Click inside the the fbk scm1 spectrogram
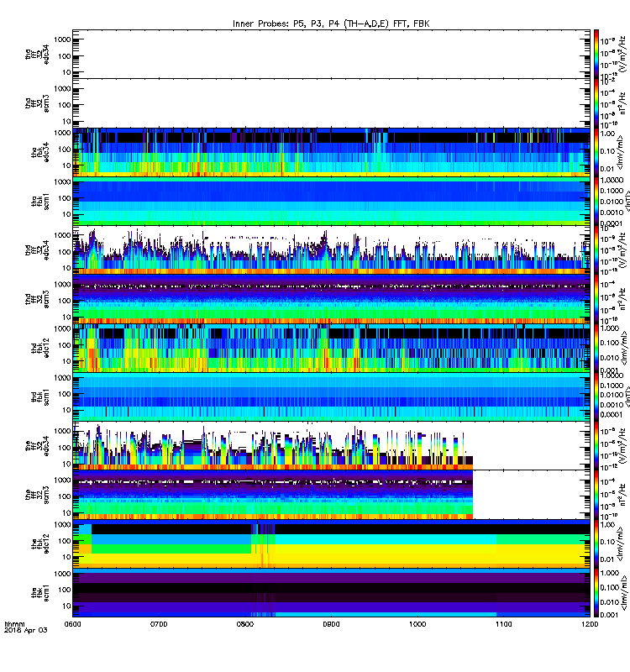630x672 pixels. point(331,593)
